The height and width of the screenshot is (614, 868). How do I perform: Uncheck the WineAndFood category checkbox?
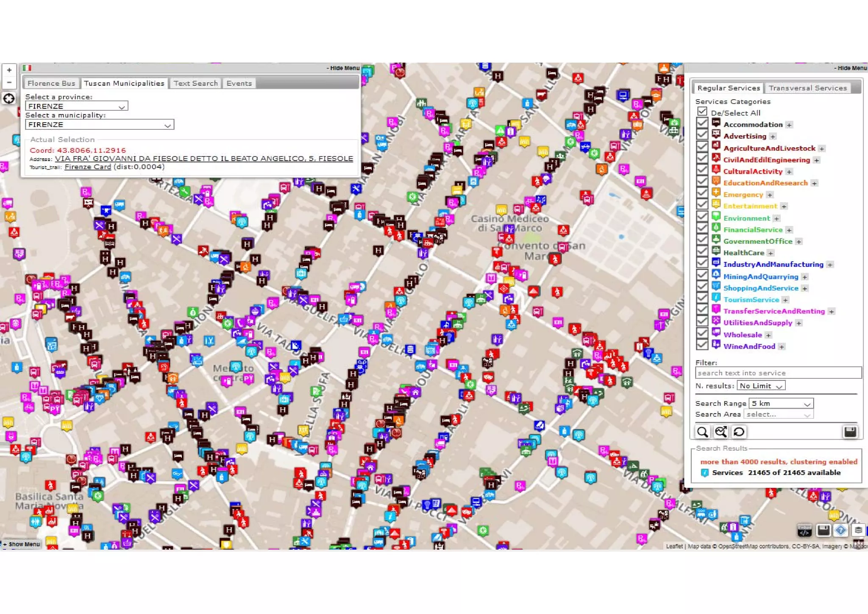coord(702,345)
